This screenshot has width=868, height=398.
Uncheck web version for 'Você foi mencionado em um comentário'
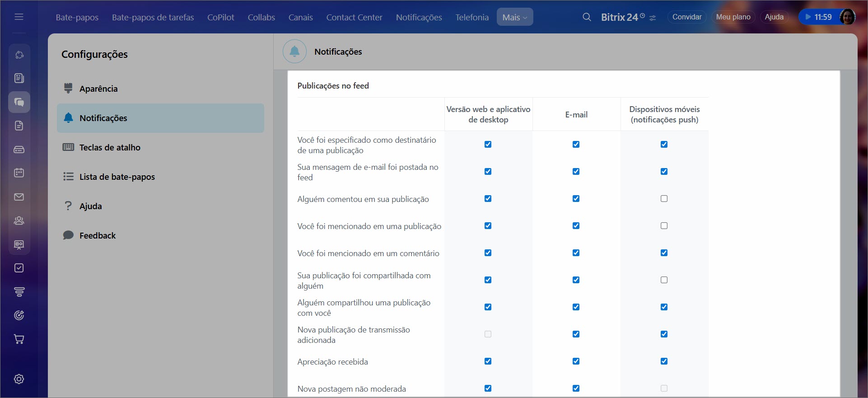coord(488,253)
